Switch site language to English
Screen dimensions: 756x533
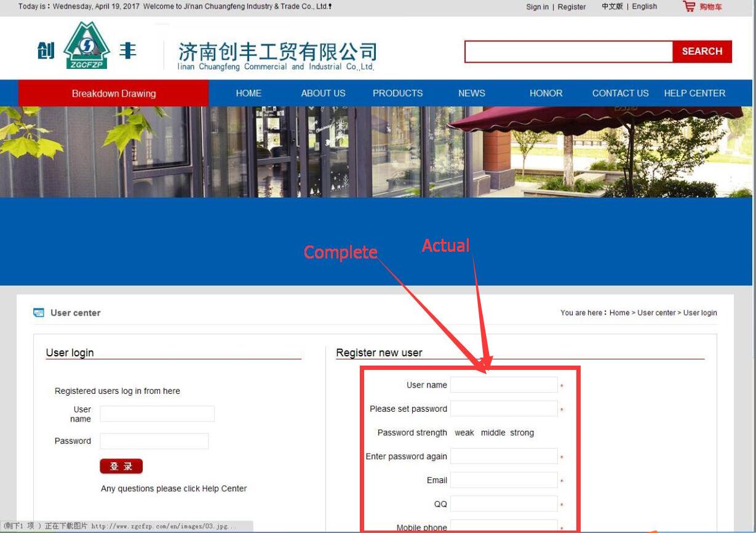click(x=644, y=7)
